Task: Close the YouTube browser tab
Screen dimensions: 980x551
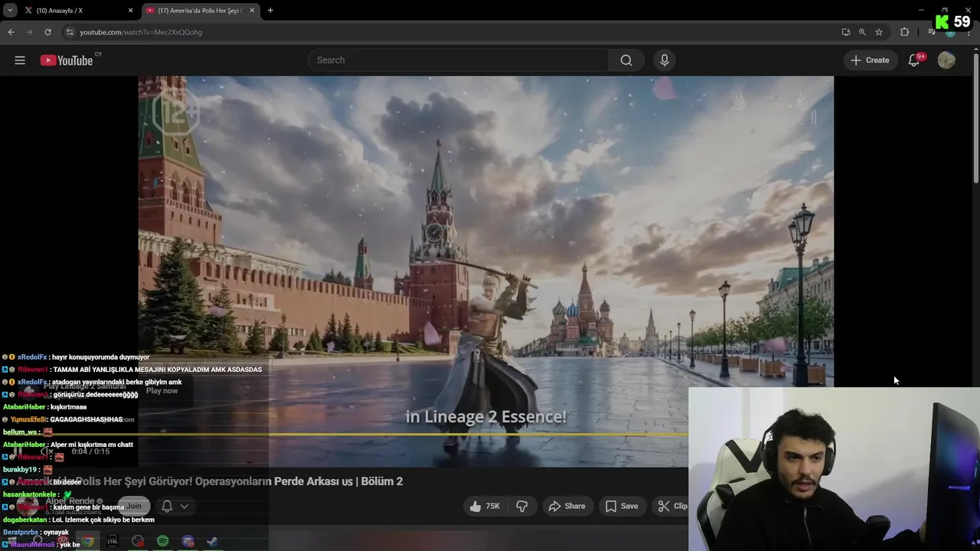Action: pyautogui.click(x=251, y=10)
